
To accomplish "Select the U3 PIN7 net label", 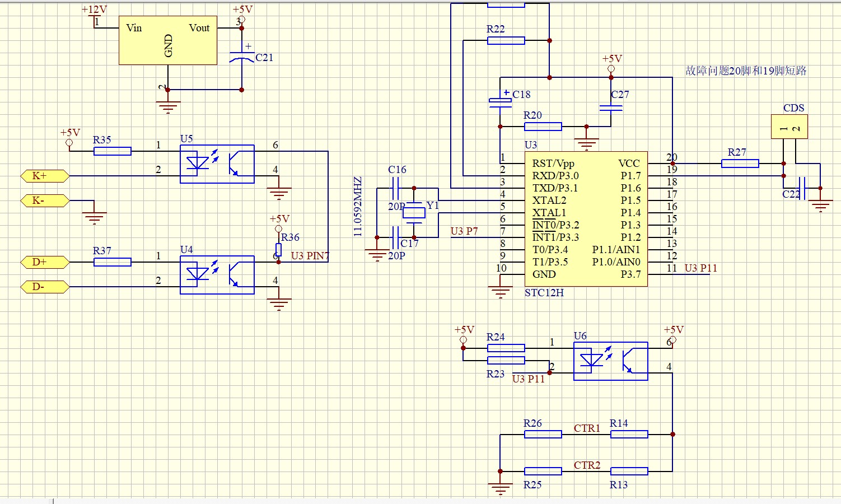I will pyautogui.click(x=310, y=256).
